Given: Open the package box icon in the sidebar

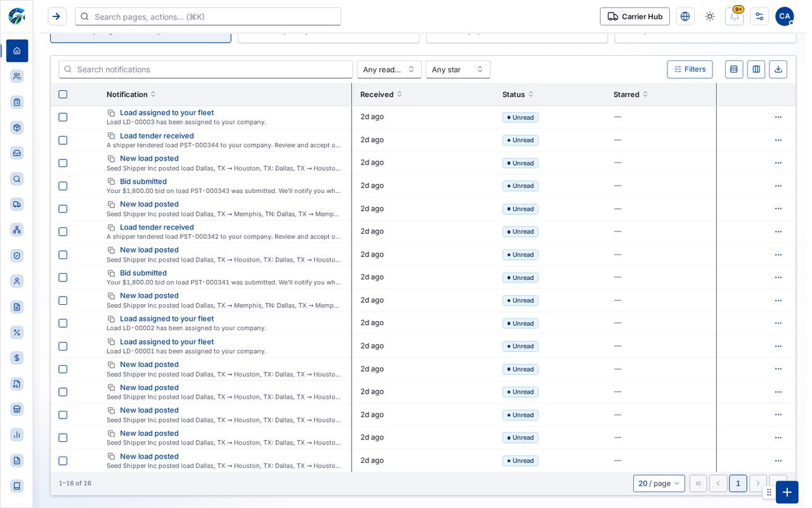Looking at the screenshot, I should (x=17, y=128).
